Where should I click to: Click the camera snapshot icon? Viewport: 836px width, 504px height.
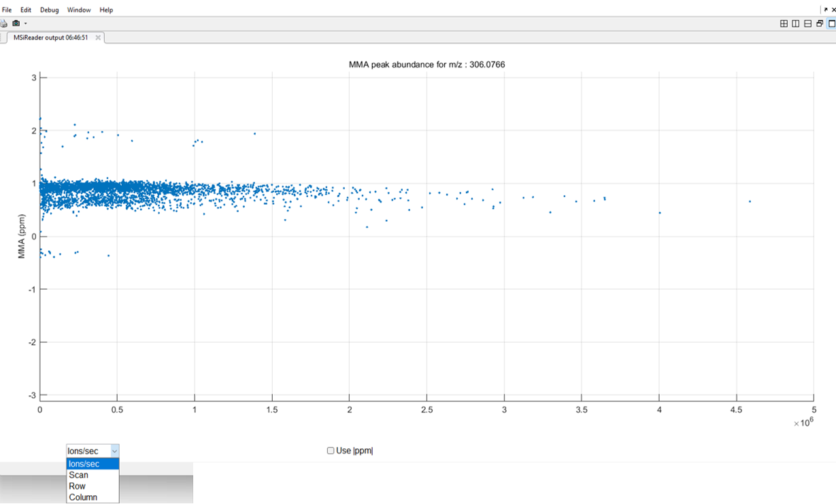tap(16, 23)
